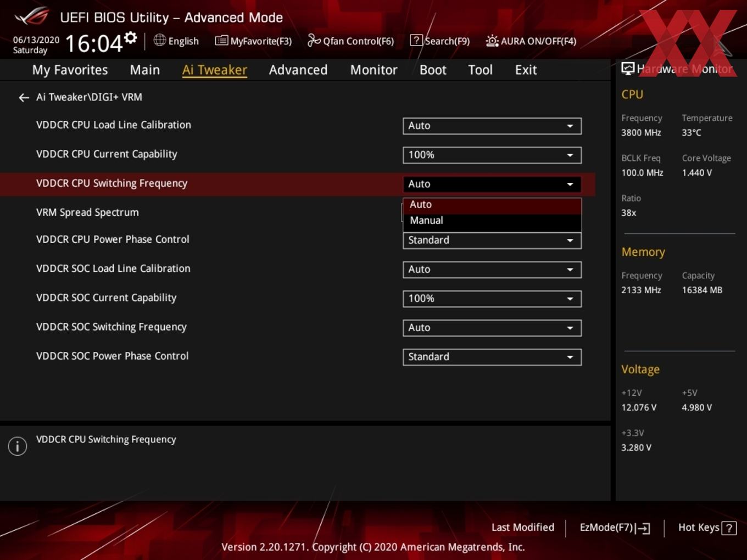Select VDDCR CPU Switching Frequency row label
This screenshot has width=747, height=560.
112,183
